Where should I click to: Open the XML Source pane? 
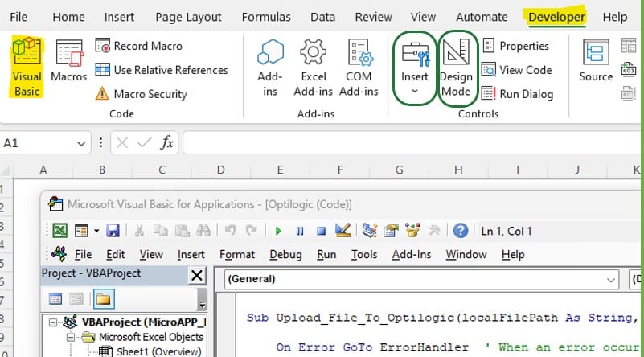pos(596,60)
